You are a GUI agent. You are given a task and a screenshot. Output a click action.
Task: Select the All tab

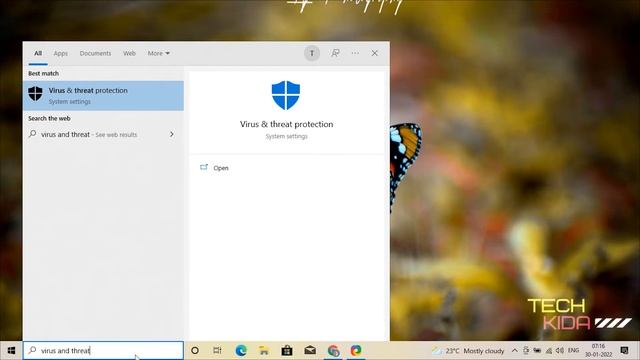pyautogui.click(x=38, y=53)
